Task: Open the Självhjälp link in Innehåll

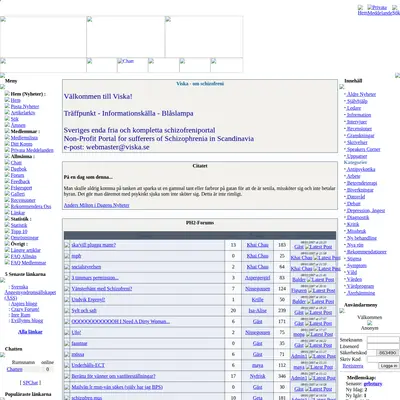Action: point(357,101)
